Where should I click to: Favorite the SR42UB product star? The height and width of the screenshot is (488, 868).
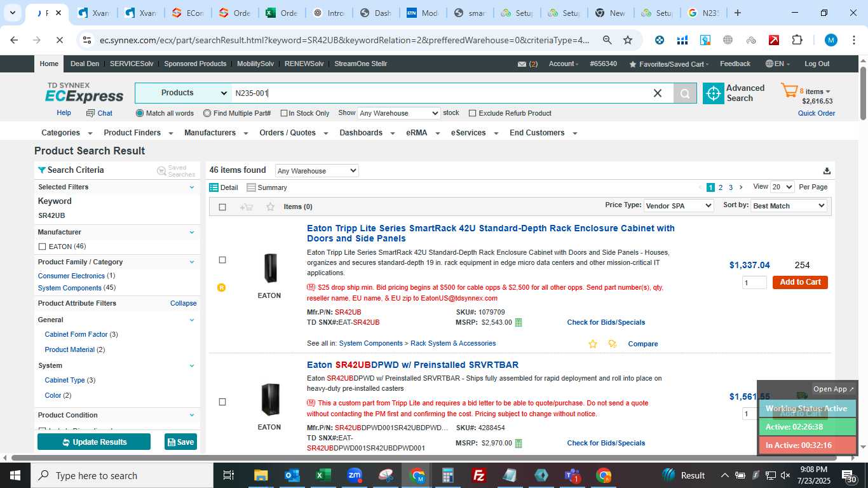593,344
